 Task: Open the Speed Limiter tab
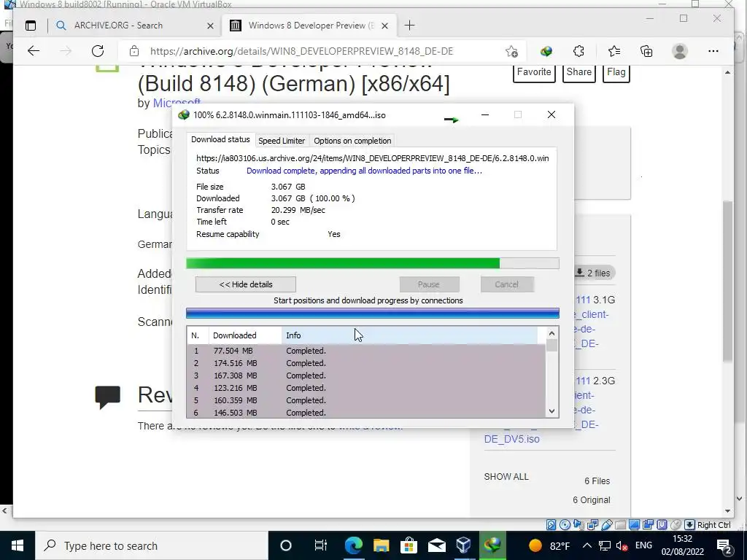click(x=282, y=141)
